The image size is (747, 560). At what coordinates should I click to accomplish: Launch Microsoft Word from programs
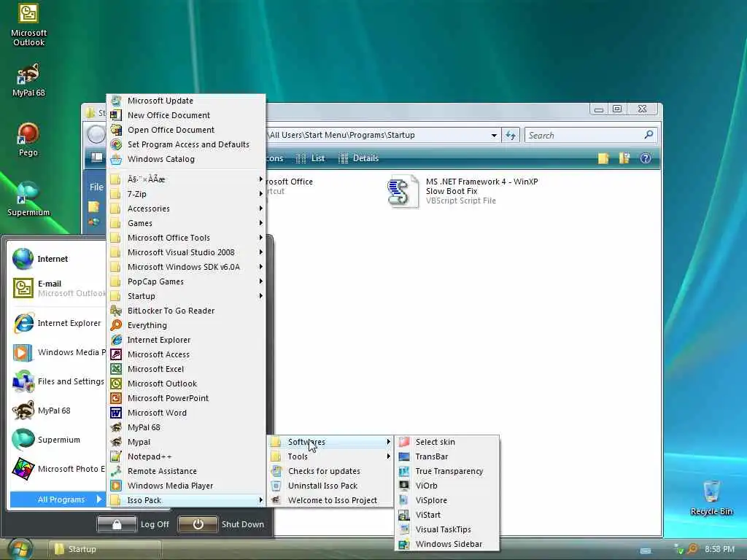186,413
